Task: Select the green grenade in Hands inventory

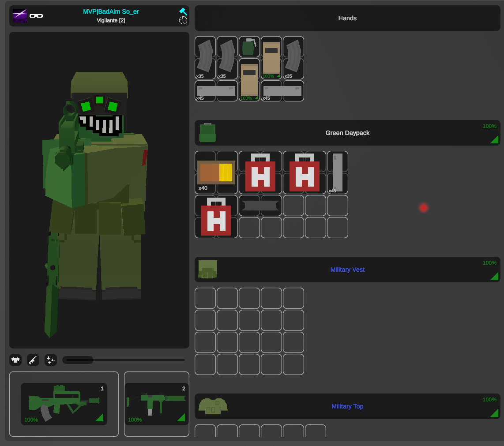Action: pyautogui.click(x=249, y=47)
